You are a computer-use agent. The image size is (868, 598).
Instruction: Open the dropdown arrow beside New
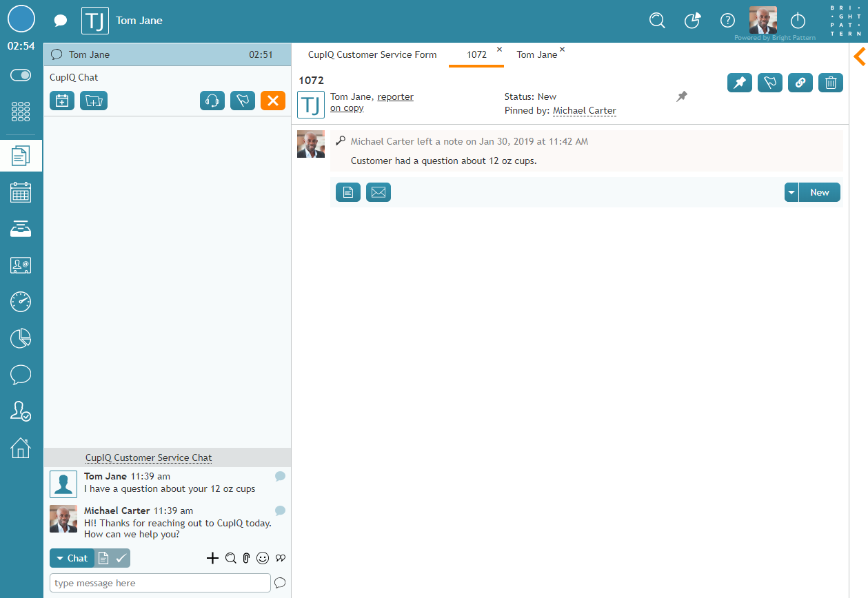(x=791, y=192)
